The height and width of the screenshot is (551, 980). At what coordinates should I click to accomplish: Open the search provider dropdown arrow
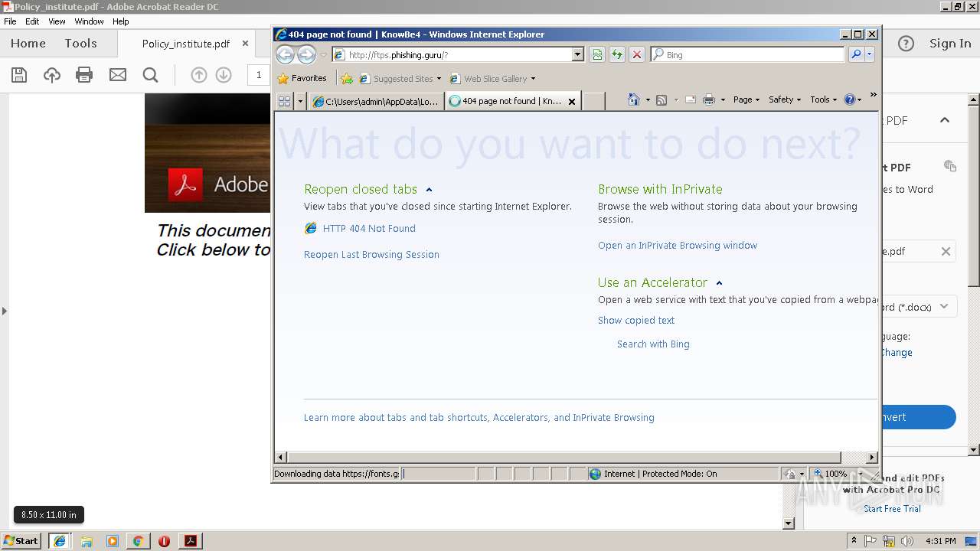pos(871,54)
